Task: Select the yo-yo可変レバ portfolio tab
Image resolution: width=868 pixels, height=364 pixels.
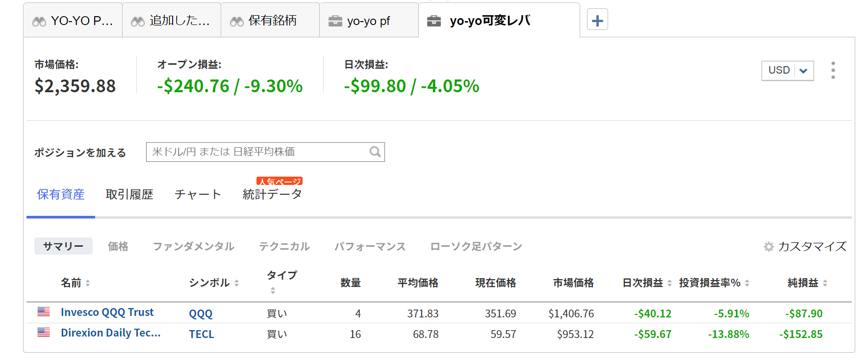Action: pos(499,20)
